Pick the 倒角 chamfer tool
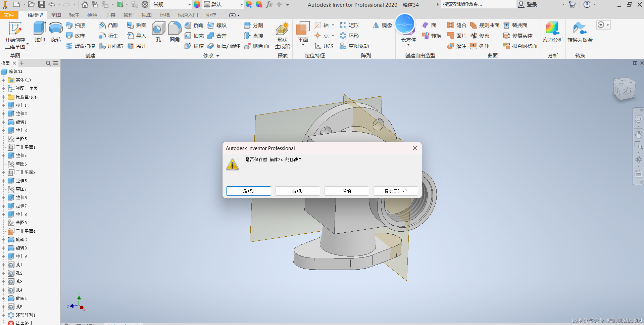644x325 pixels. [194, 25]
